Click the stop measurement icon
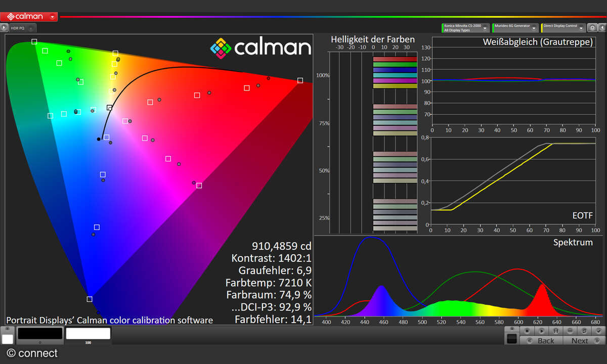Screen dimensions: 607x364 [527, 331]
